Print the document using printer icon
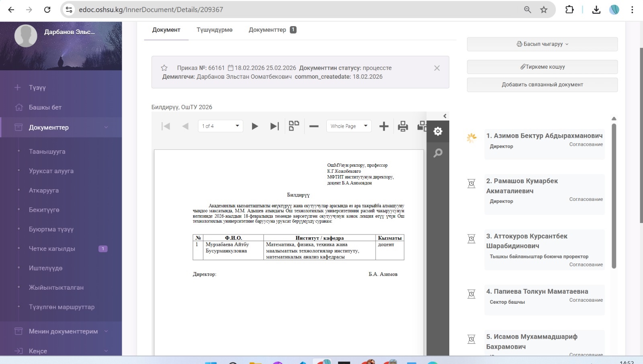The width and height of the screenshot is (643, 364). tap(403, 126)
